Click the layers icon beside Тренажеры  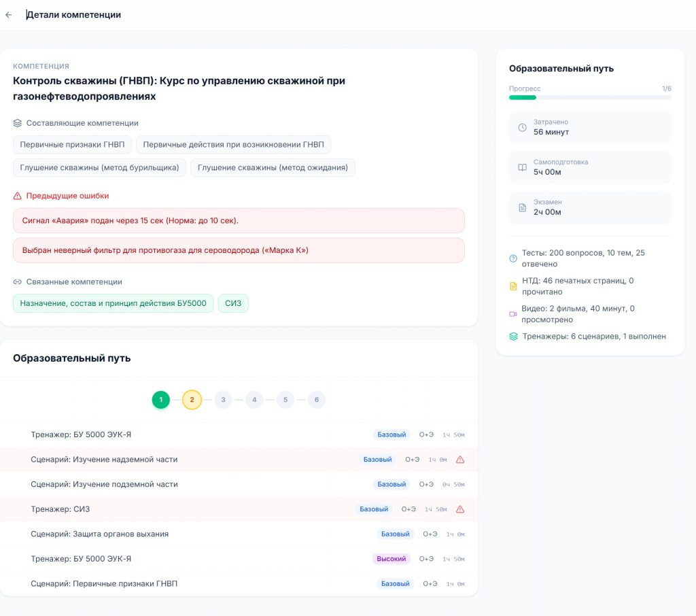click(x=513, y=337)
